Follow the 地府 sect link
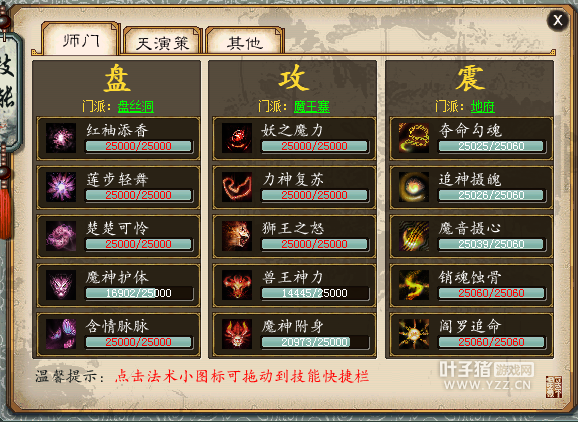 click(483, 107)
